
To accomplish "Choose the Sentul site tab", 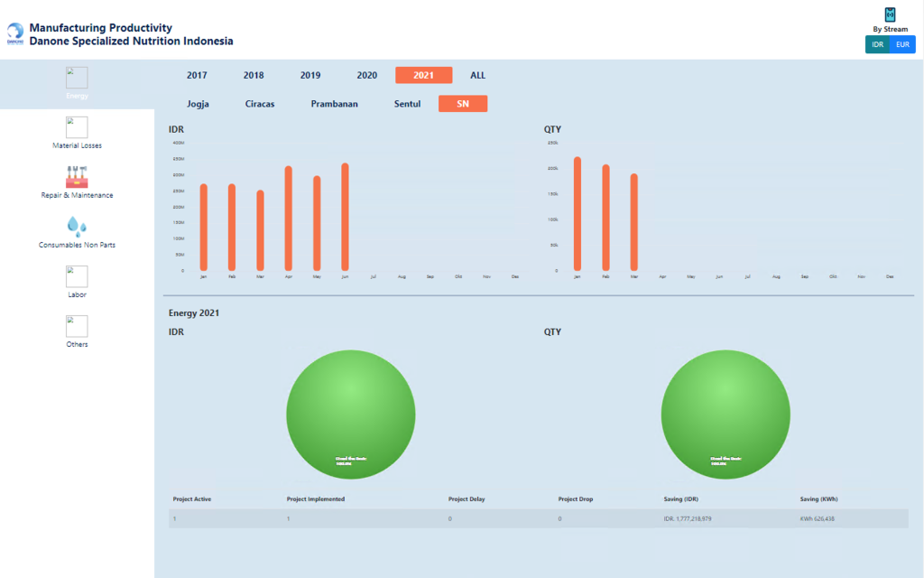I will [407, 104].
